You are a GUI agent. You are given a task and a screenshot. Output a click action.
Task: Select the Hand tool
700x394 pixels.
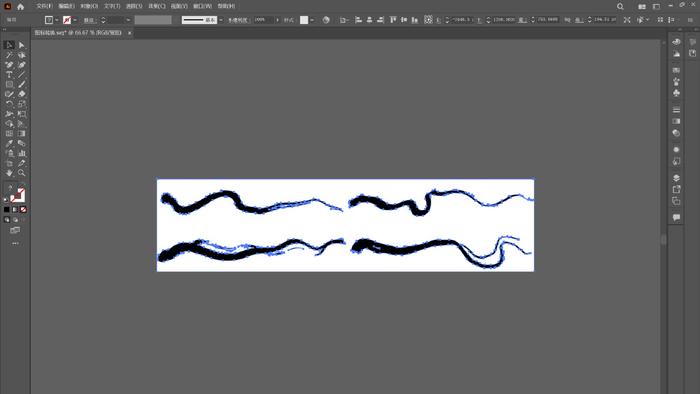(x=9, y=173)
